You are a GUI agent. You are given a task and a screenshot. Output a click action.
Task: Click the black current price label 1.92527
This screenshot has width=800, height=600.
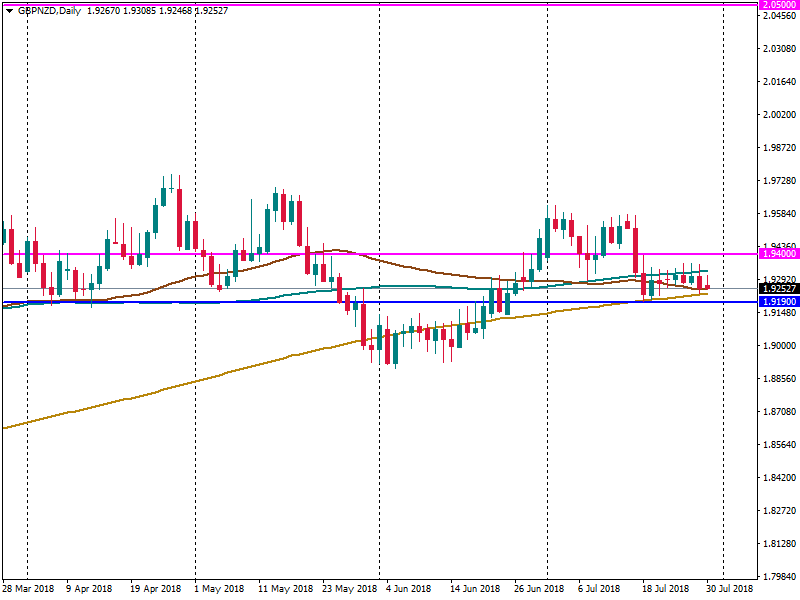tap(777, 289)
